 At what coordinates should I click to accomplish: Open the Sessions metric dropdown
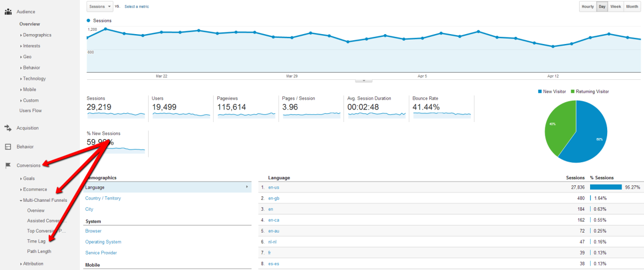(100, 7)
